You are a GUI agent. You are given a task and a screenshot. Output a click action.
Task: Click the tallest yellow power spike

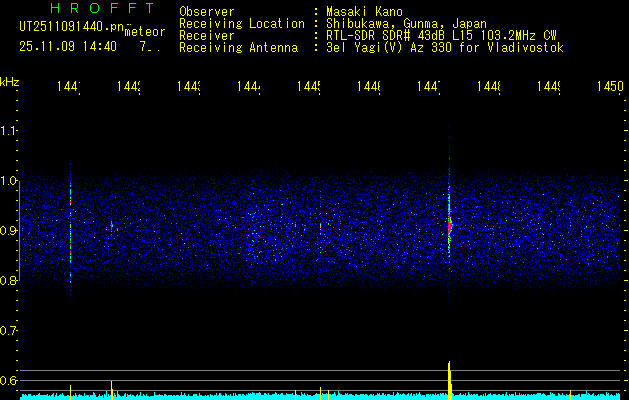(450, 377)
